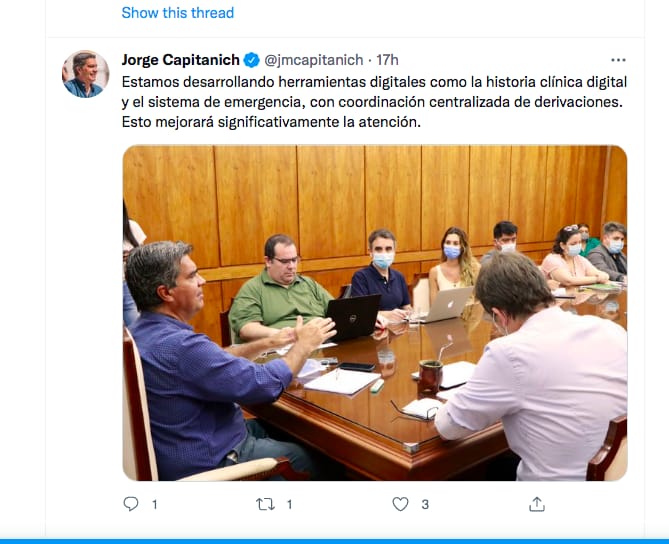
Task: Like the tweet with the heart icon
Action: (x=400, y=504)
